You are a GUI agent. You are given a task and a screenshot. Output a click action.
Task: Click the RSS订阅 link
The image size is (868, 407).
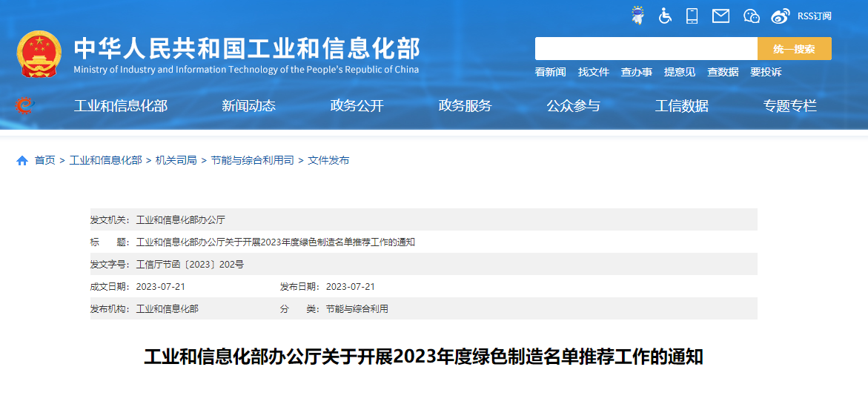(x=815, y=16)
